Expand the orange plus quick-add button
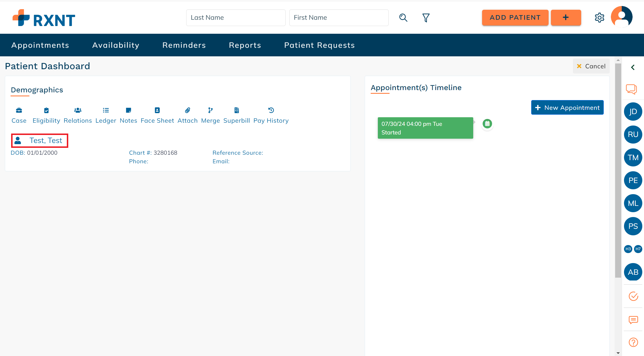Screen dimensions: 644x356 (566, 18)
